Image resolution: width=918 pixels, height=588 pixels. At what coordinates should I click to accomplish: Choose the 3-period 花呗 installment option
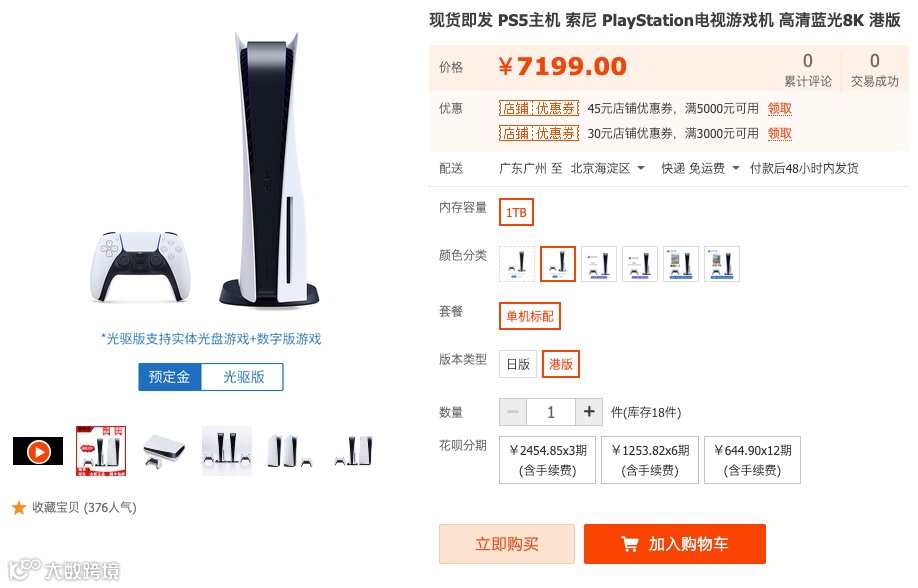tap(547, 460)
